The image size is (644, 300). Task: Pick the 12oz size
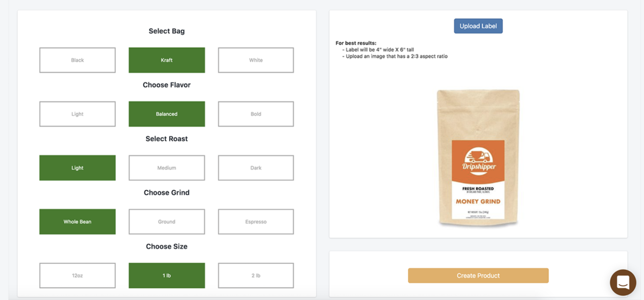[x=77, y=275]
